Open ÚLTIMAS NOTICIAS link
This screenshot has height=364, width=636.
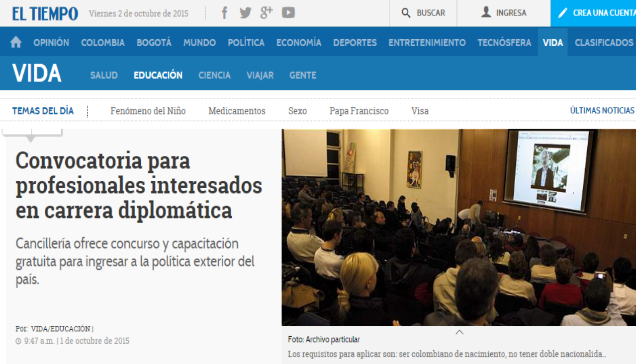(x=602, y=111)
